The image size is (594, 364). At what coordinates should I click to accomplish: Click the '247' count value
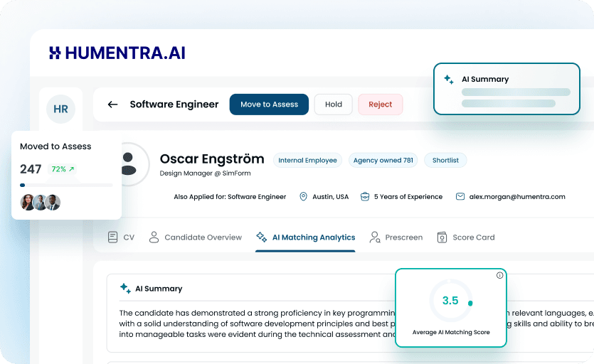tap(31, 169)
